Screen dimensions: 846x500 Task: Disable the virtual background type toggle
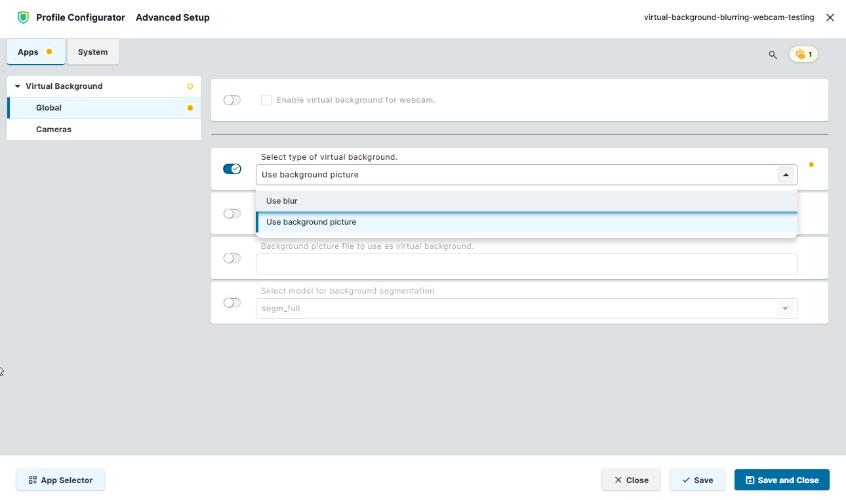coord(232,169)
